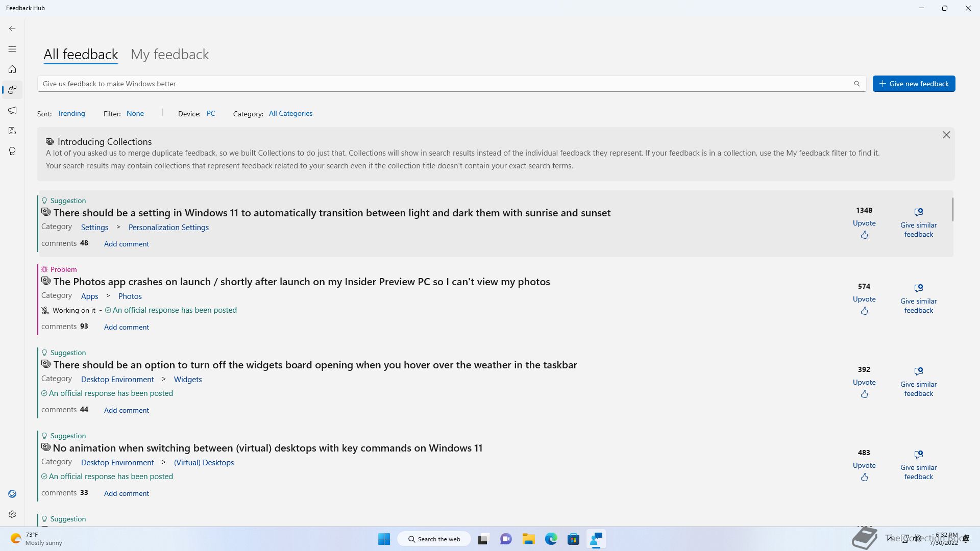
Task: Open Personalization Settings category link
Action: coord(168,228)
